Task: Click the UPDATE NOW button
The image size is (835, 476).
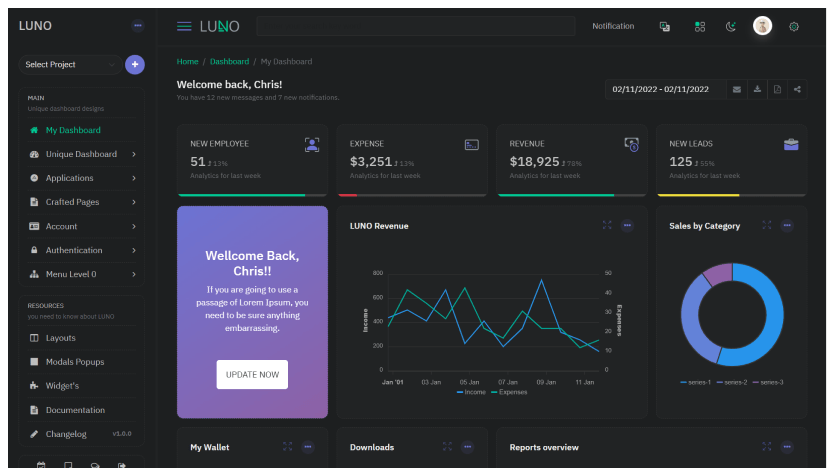Action: [x=252, y=374]
